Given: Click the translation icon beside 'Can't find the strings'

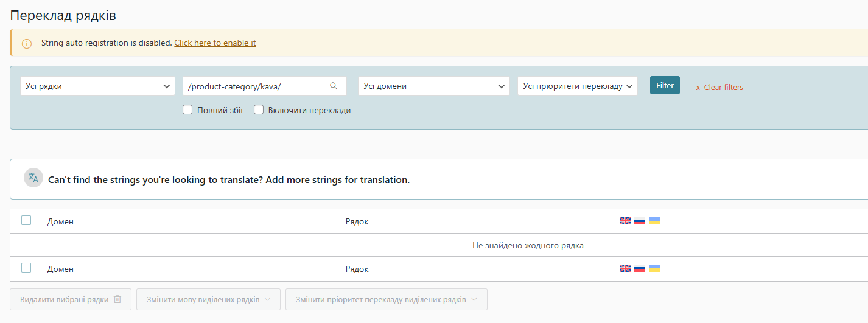Looking at the screenshot, I should coord(33,178).
